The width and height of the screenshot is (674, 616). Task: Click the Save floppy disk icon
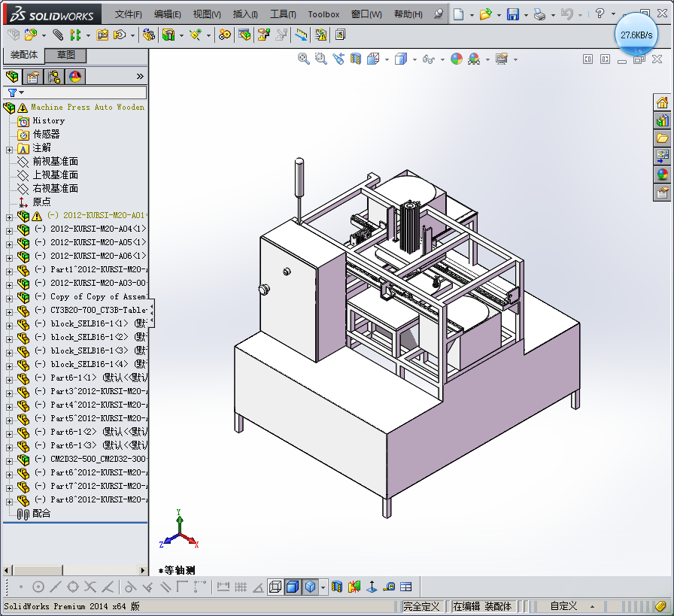pos(513,14)
